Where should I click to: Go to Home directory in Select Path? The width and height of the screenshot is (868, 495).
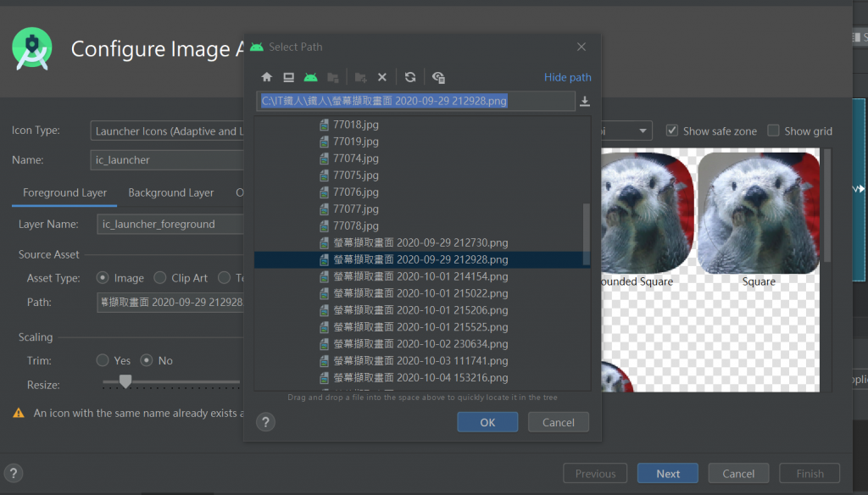pyautogui.click(x=267, y=77)
